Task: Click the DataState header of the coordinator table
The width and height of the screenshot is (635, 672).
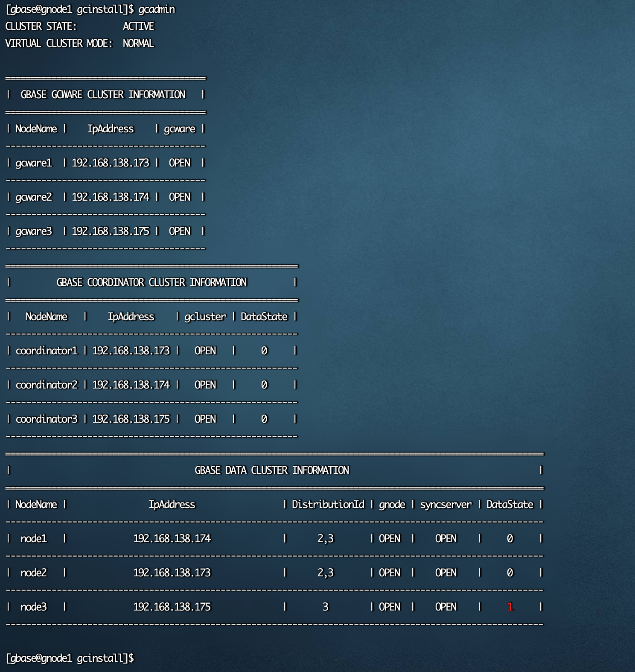Action: (x=264, y=317)
